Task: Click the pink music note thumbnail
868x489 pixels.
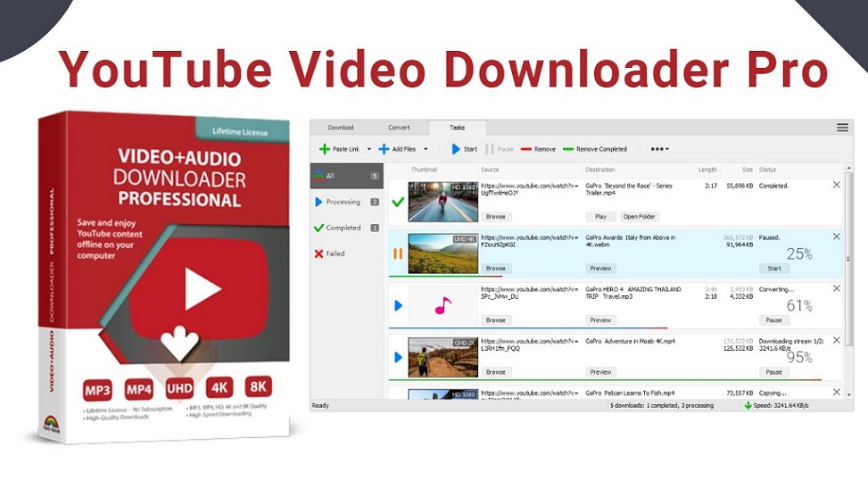Action: pos(442,305)
